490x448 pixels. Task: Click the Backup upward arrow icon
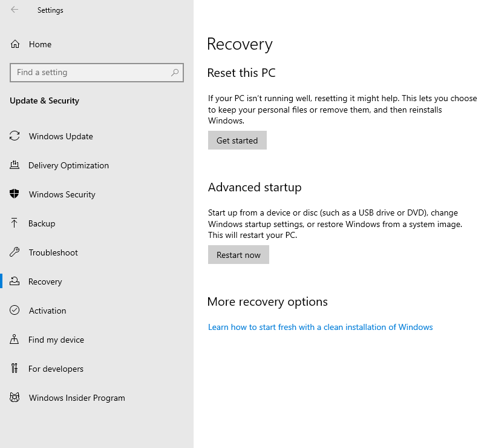15,223
